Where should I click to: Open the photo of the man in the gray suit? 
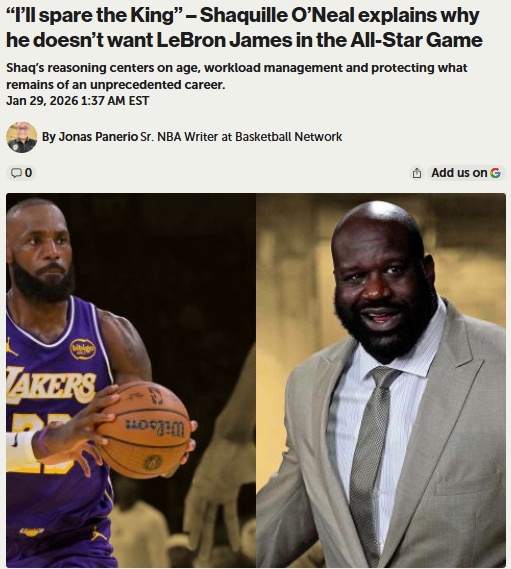[381, 380]
